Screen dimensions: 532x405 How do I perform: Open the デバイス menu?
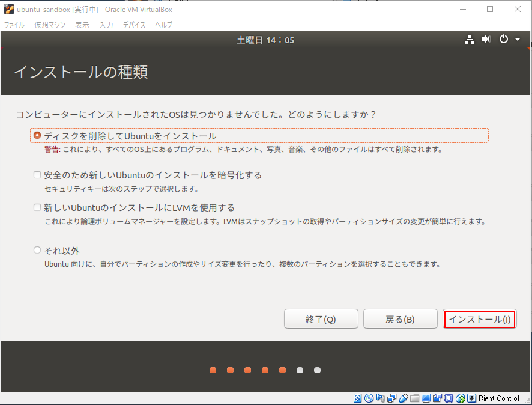(134, 25)
